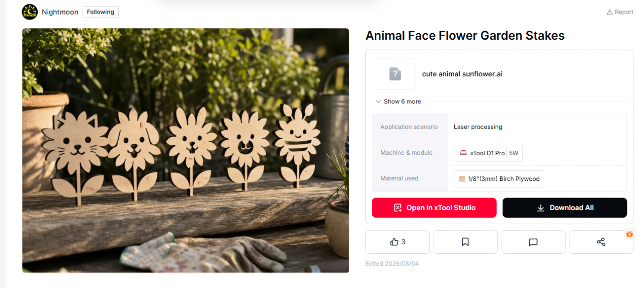Image resolution: width=644 pixels, height=288 pixels.
Task: Click the 1/8"(3mm) Birch Plywood material tag
Action: [x=499, y=179]
